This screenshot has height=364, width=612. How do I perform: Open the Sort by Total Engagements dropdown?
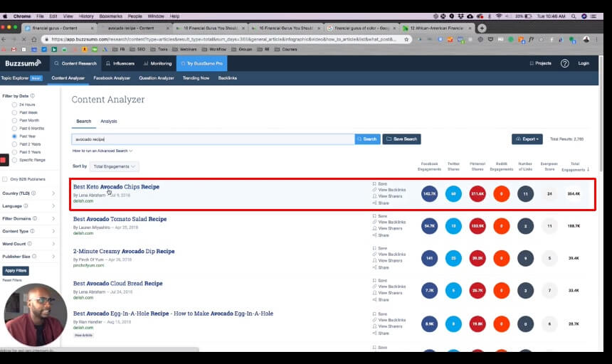(114, 166)
